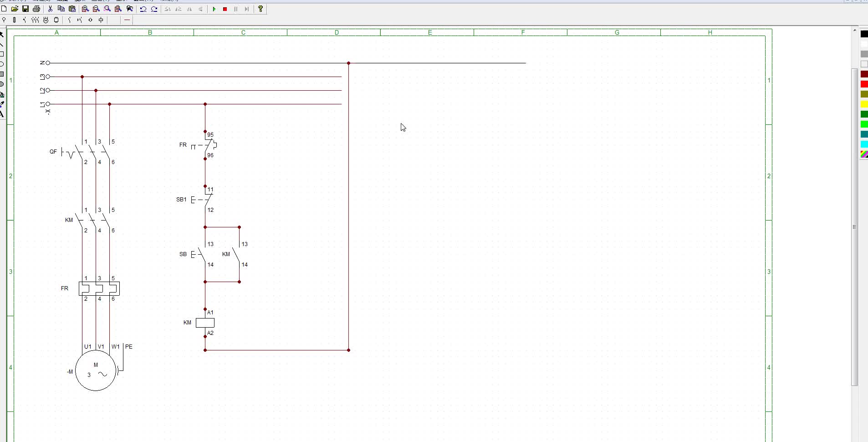868x442 pixels.
Task: Select the motor component icon
Action: (46, 20)
